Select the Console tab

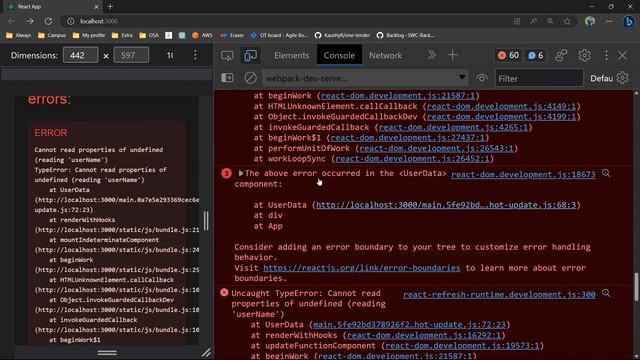[x=339, y=55]
